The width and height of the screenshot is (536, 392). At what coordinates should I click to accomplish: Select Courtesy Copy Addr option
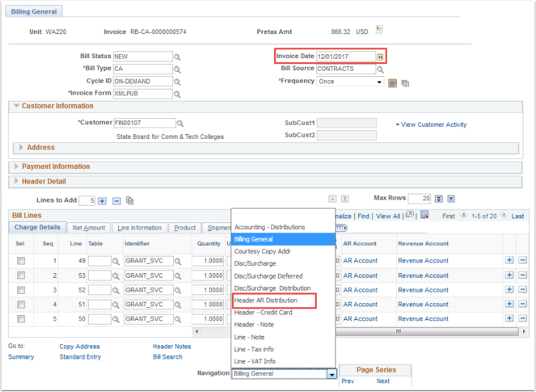click(x=262, y=252)
